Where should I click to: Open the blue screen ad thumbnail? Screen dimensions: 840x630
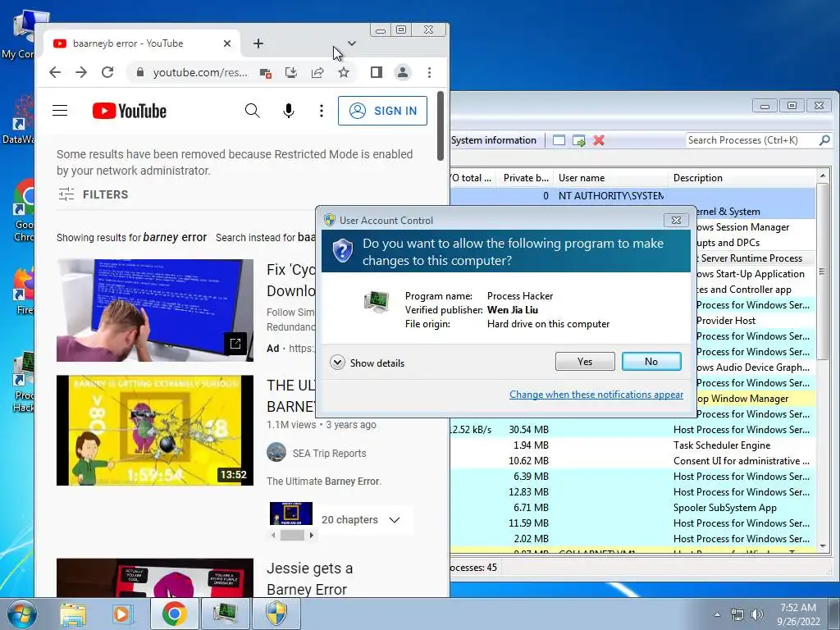155,310
